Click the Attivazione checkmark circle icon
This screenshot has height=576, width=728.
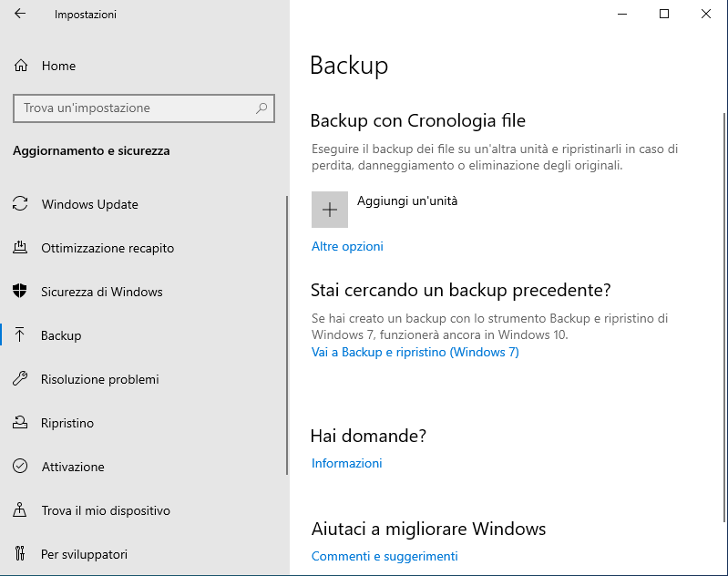click(x=20, y=467)
